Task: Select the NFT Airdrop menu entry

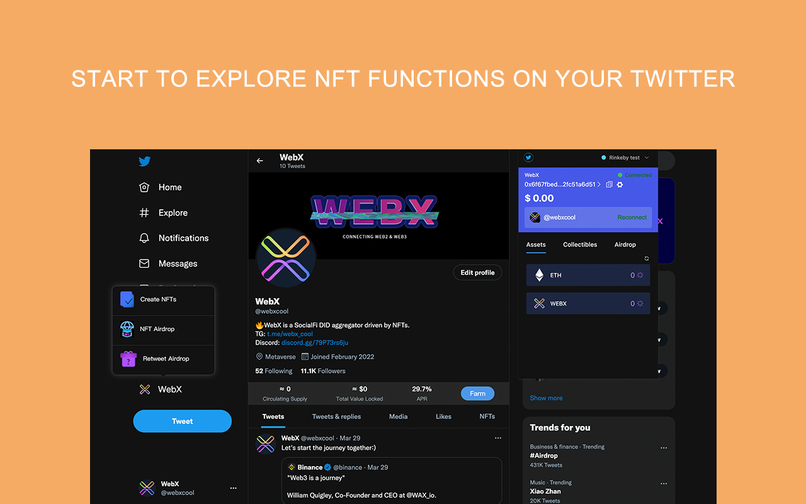Action: coord(163,329)
